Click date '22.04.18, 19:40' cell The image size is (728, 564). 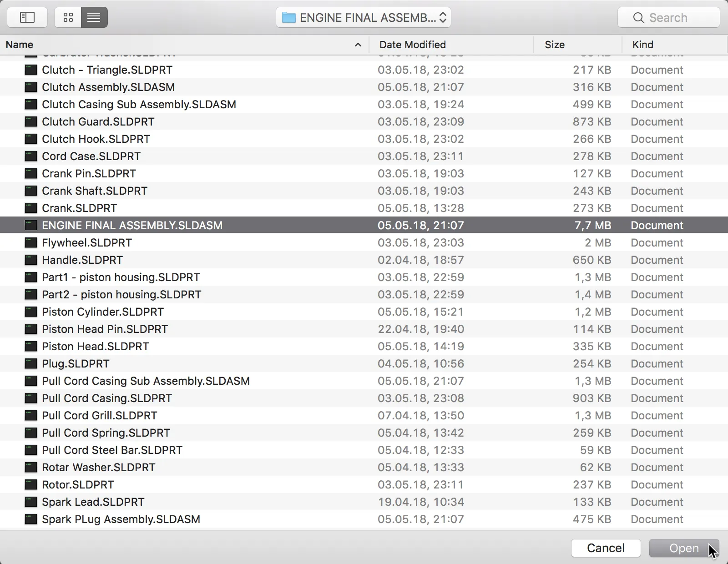421,329
